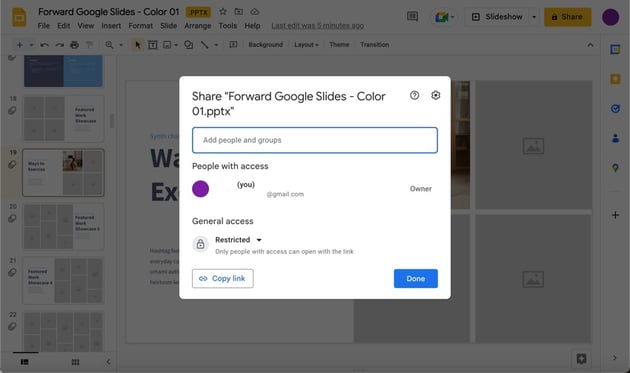Click the new slide plus icon
This screenshot has height=373, width=630.
[20, 45]
